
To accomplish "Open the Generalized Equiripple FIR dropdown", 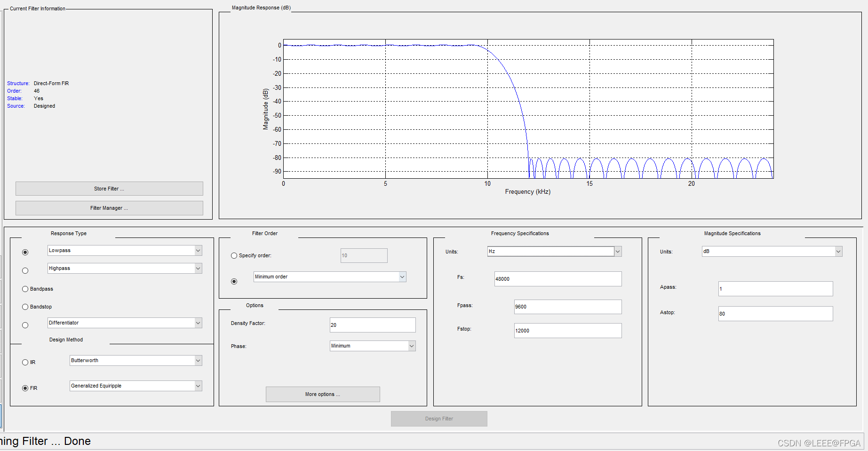I will click(x=198, y=386).
